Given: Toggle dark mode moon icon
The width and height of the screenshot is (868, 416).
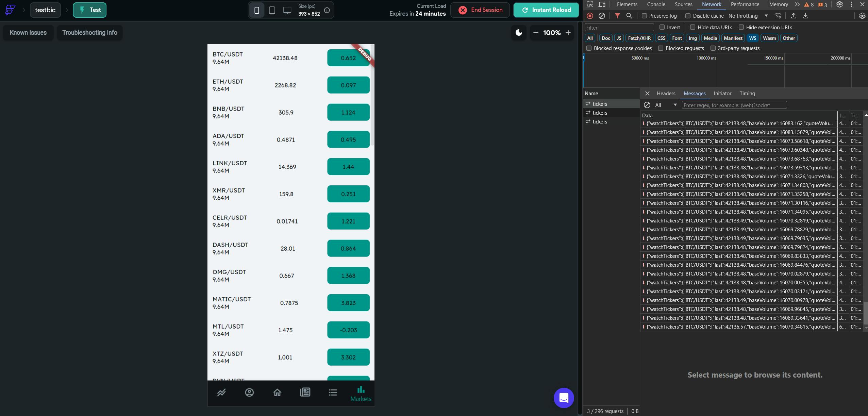Looking at the screenshot, I should (x=519, y=33).
